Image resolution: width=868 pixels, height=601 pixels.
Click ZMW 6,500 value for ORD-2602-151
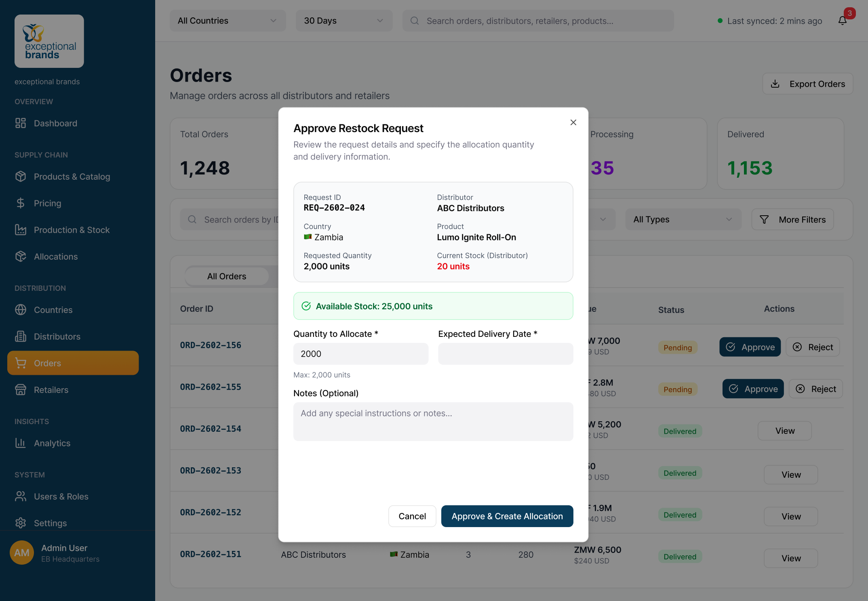[x=598, y=550]
